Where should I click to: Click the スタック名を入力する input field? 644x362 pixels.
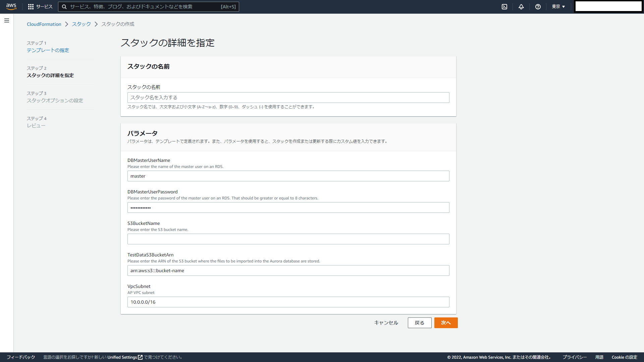[x=288, y=97]
